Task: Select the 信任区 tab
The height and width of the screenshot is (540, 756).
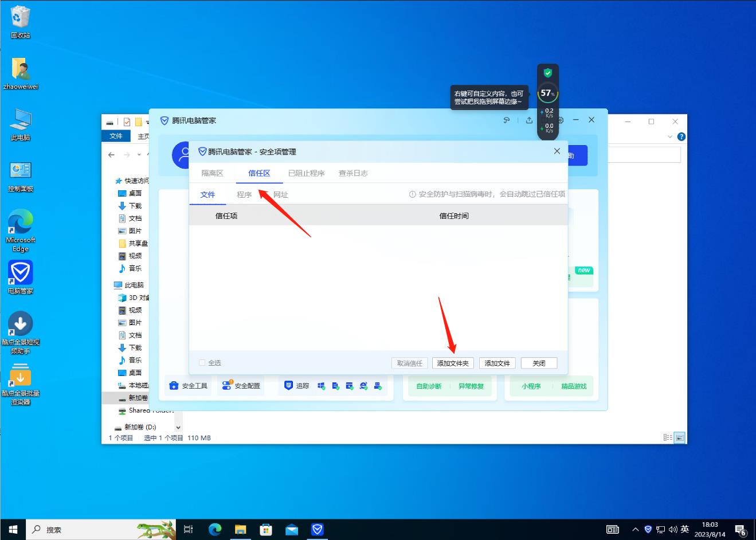Action: 259,173
